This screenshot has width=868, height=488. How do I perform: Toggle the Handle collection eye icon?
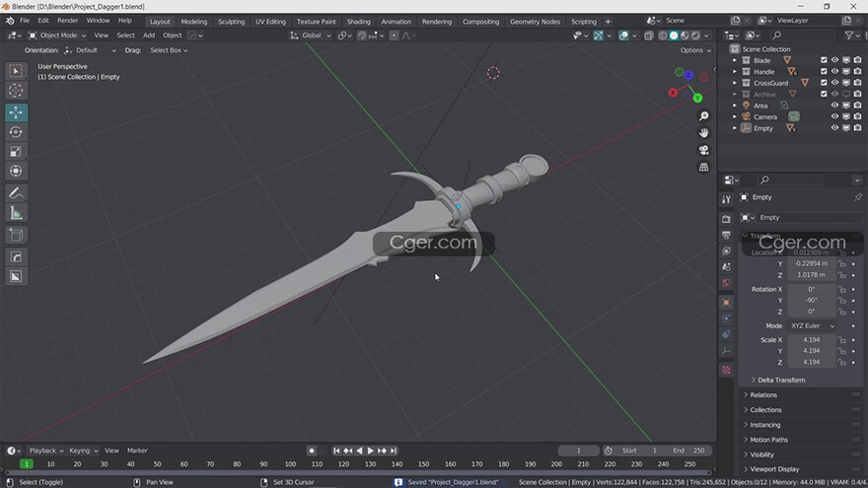tap(834, 71)
